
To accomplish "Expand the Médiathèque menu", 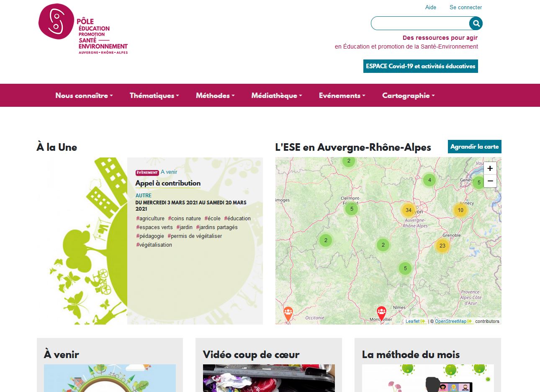I will [277, 95].
